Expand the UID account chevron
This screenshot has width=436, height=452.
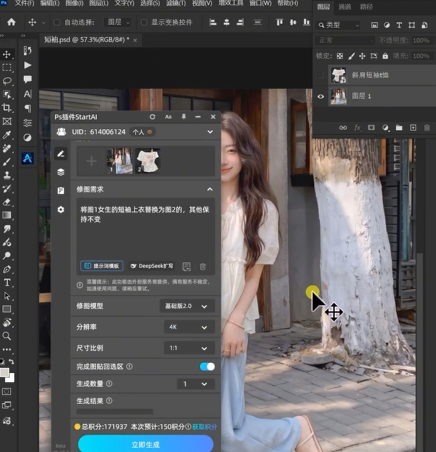tap(210, 132)
